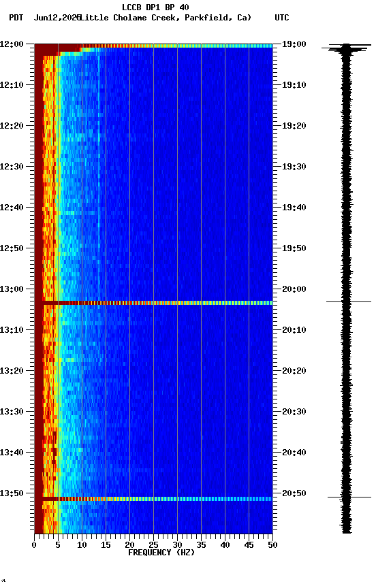
Task: Click the 'PDT' timezone label
Action: click(x=16, y=18)
